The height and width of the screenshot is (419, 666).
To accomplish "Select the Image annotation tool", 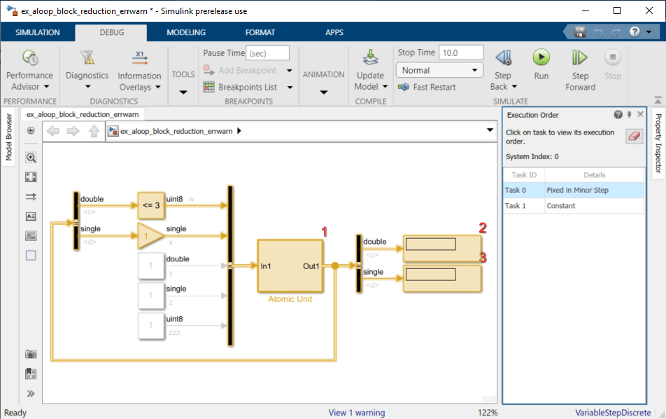I will pyautogui.click(x=31, y=235).
